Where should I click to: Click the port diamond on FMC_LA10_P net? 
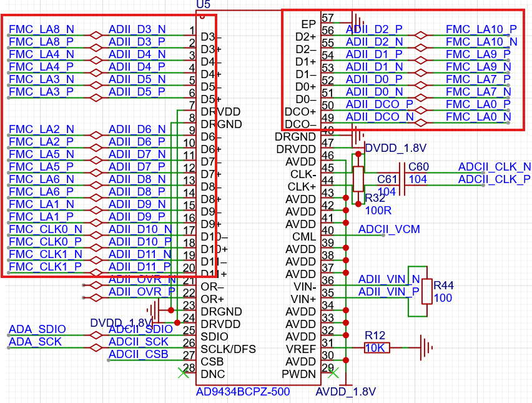(x=421, y=36)
